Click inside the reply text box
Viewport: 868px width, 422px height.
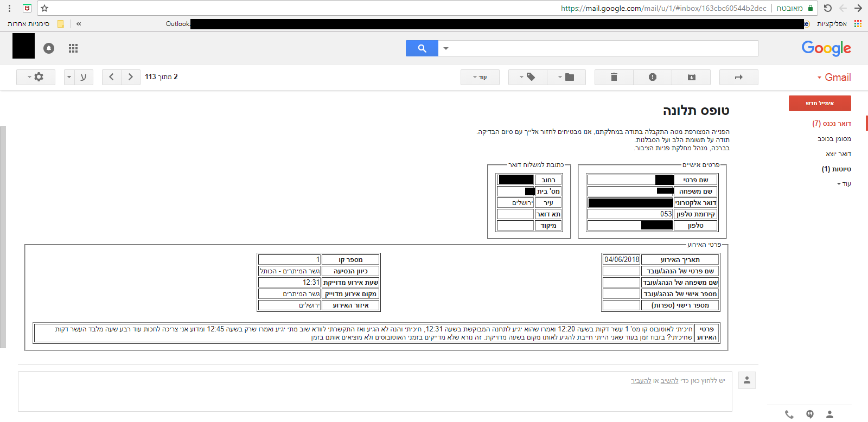tap(375, 392)
